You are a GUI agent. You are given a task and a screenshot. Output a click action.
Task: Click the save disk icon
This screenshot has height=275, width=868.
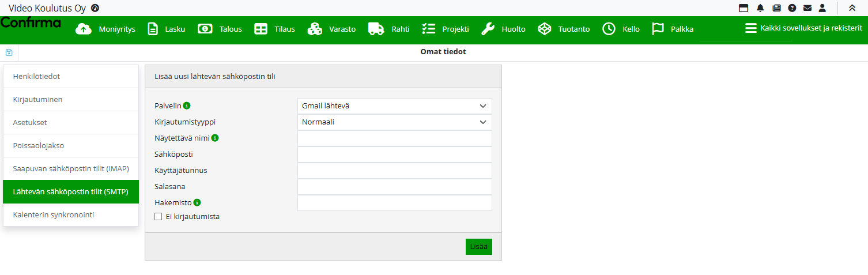[x=9, y=52]
